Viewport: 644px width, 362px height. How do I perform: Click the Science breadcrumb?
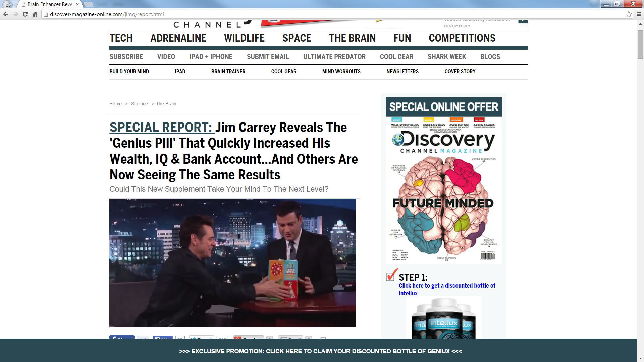pos(139,104)
